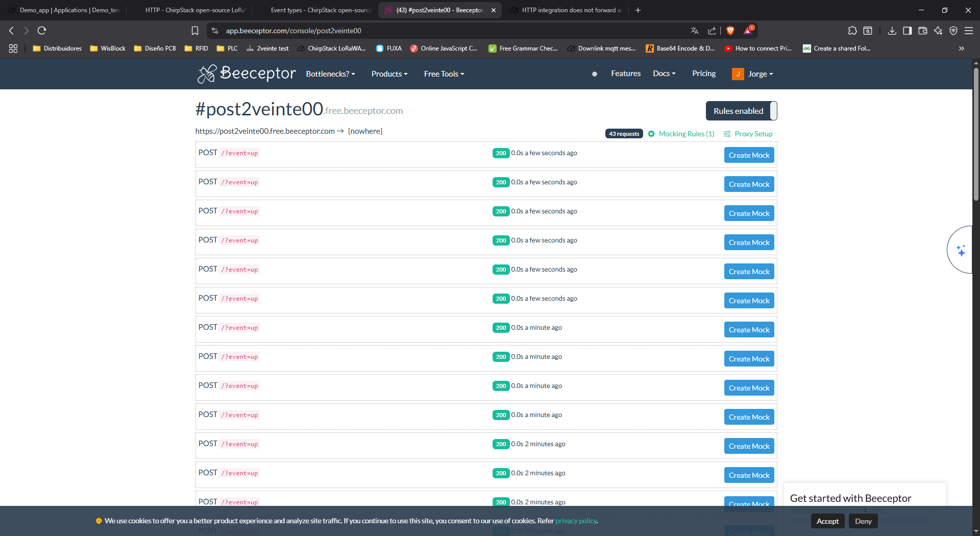Expand the Bottlenecks? dropdown
The image size is (980, 536).
click(x=330, y=74)
